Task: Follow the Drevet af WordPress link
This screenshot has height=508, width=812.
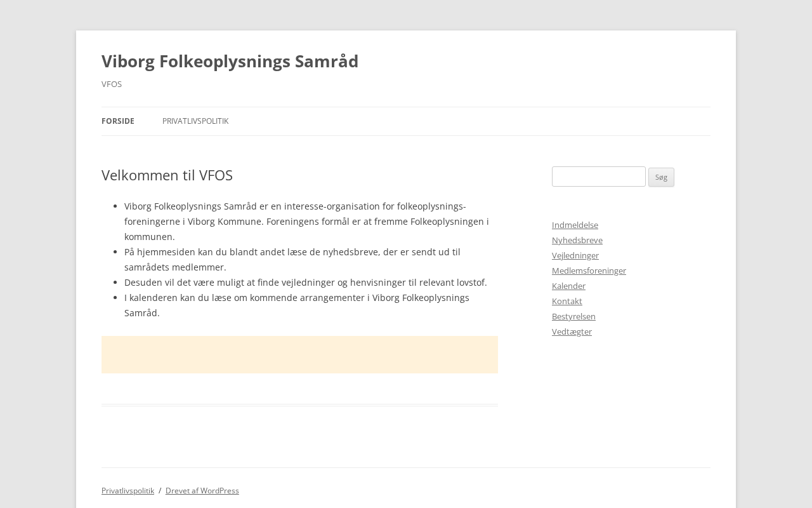Action: [x=202, y=491]
